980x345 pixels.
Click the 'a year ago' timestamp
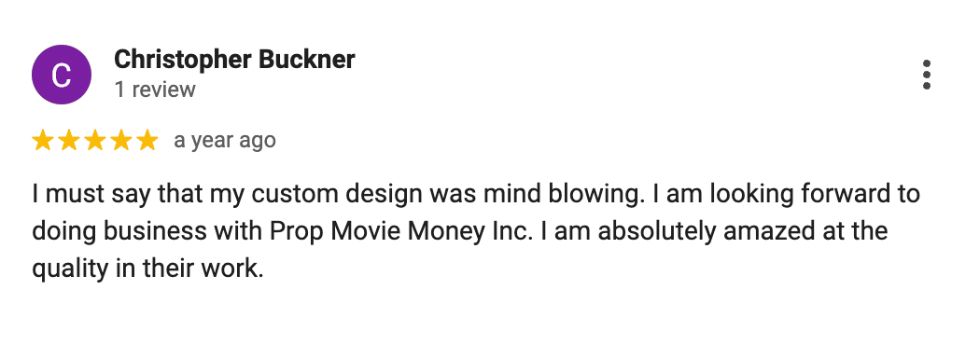click(224, 141)
